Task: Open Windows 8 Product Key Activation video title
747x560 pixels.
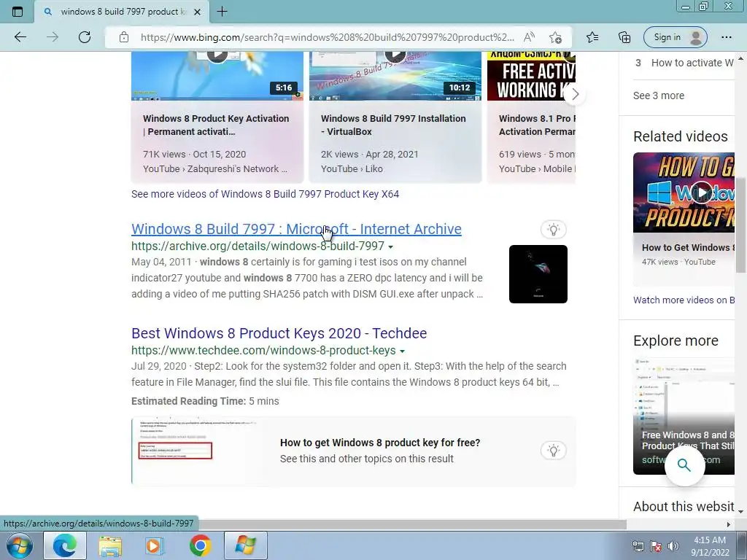Action: (216, 125)
